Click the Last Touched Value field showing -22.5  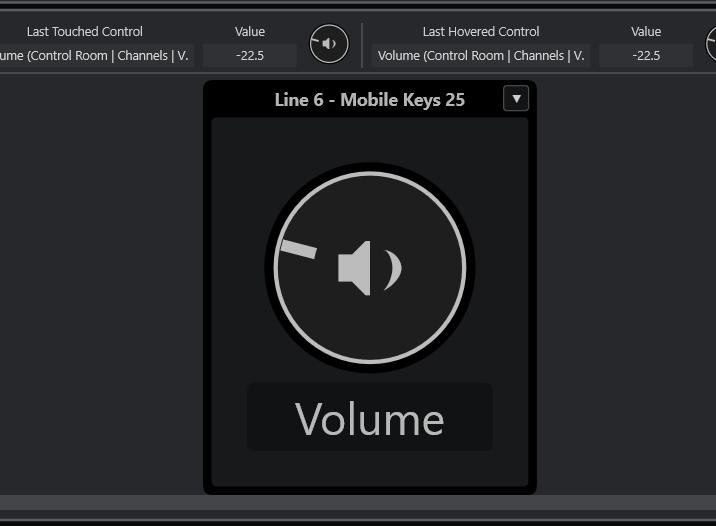[250, 56]
